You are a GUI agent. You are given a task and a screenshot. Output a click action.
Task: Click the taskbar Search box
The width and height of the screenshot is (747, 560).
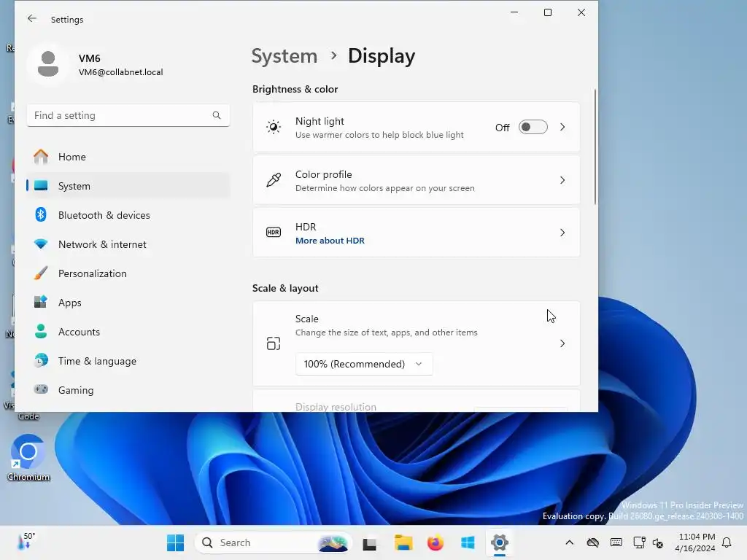pyautogui.click(x=274, y=542)
